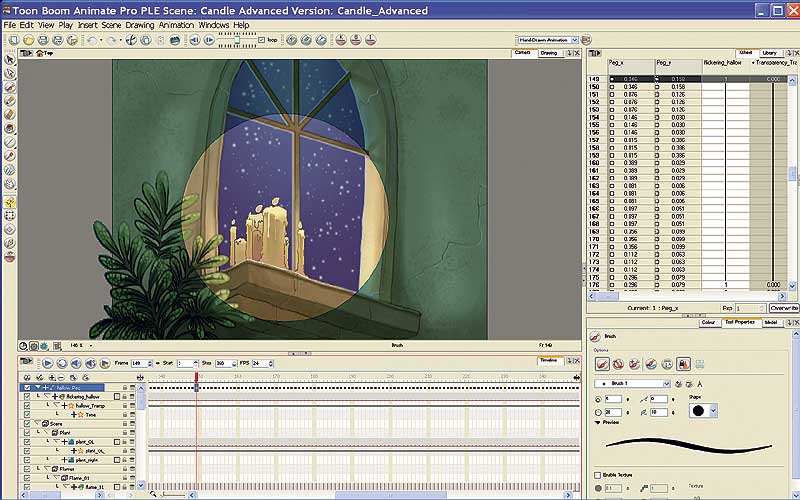Click the FPS input field

(x=259, y=363)
